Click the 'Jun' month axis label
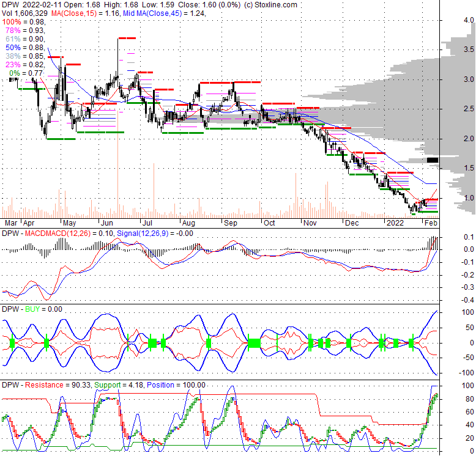The height and width of the screenshot is (456, 476). point(107,223)
